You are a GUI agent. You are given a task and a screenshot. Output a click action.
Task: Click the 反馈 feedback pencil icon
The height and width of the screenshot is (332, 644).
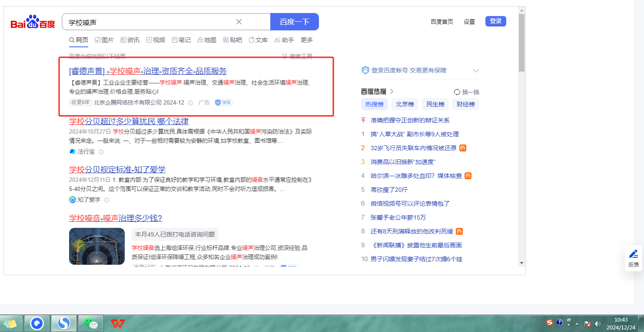[633, 254]
